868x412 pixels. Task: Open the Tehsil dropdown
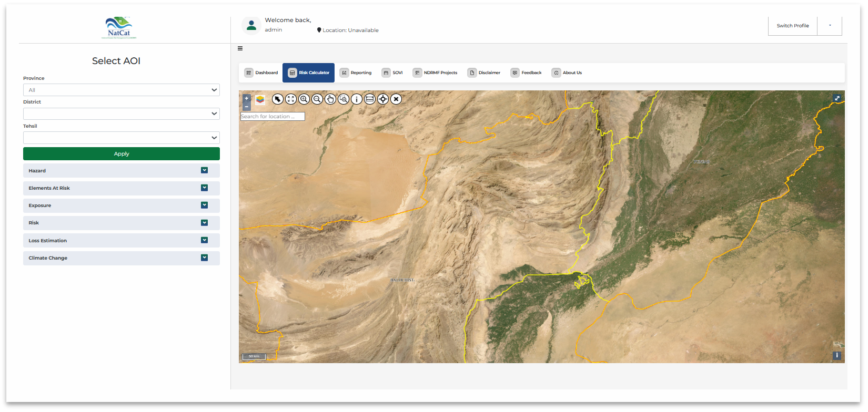click(121, 138)
